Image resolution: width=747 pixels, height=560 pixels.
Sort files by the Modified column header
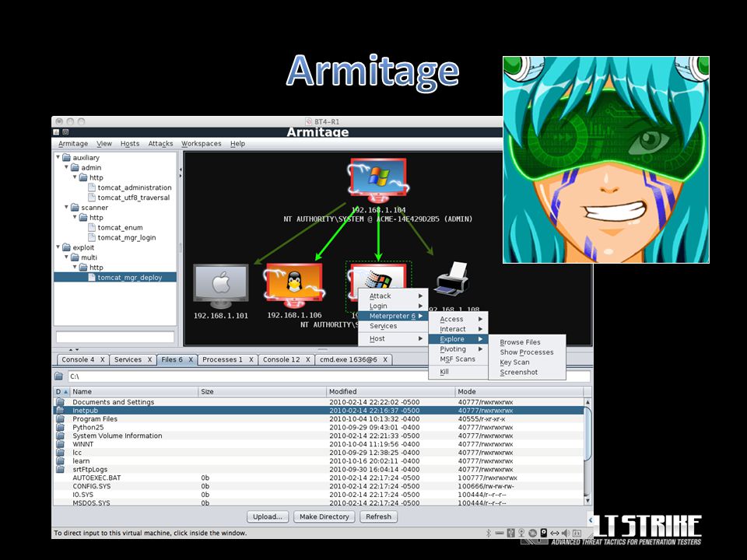(391, 391)
